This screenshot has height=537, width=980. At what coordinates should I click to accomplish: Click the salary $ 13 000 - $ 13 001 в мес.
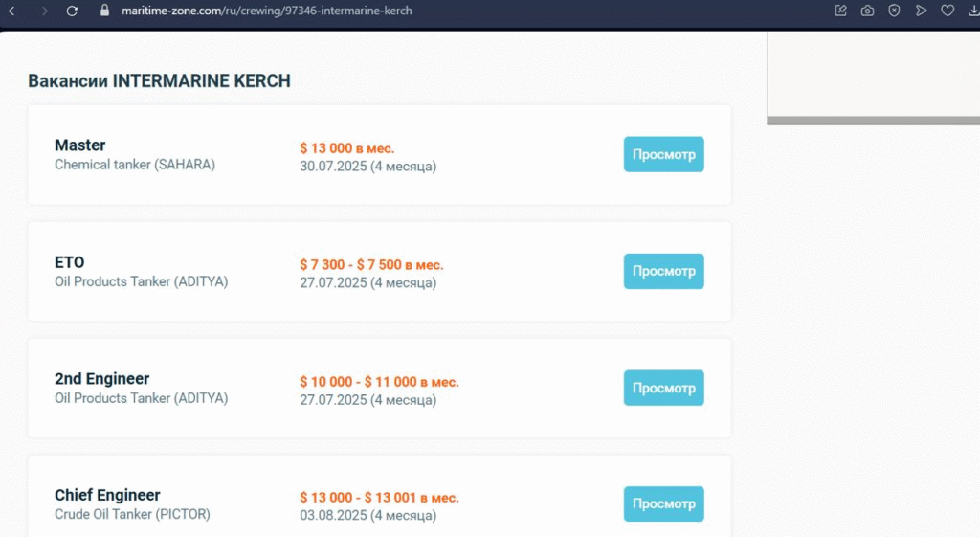(x=379, y=498)
